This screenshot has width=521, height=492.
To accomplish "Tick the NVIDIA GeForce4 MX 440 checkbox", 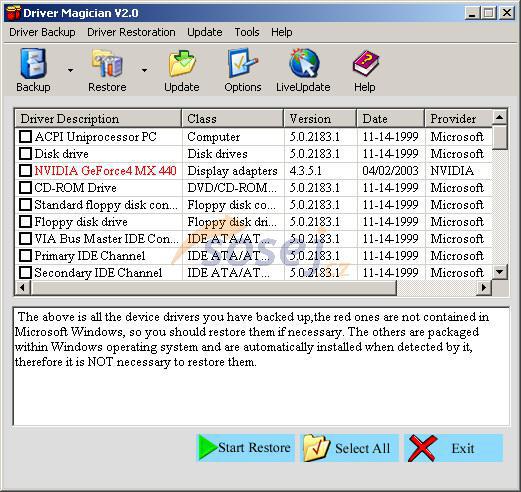I will point(25,171).
